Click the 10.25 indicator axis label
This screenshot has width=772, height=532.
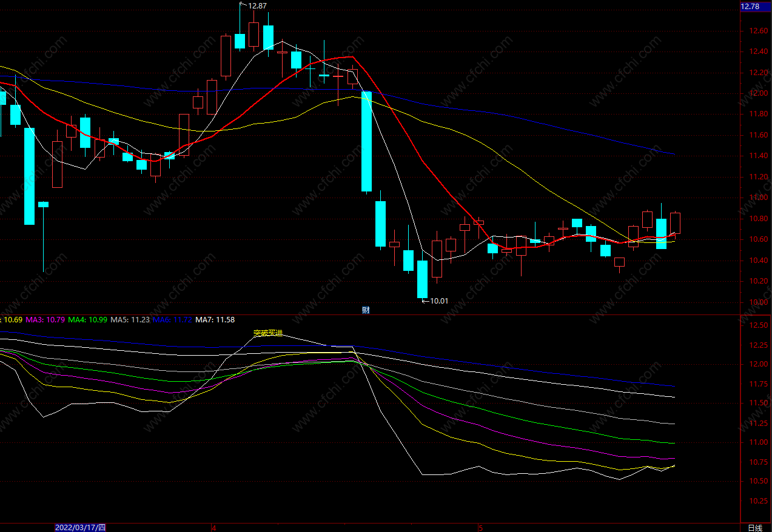click(x=759, y=501)
